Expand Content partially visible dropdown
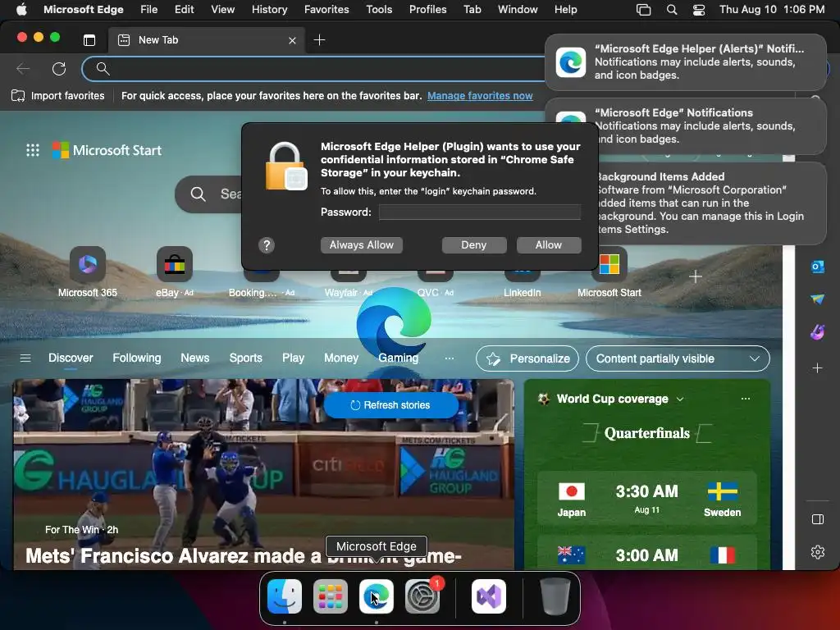The width and height of the screenshot is (840, 630). click(x=678, y=358)
